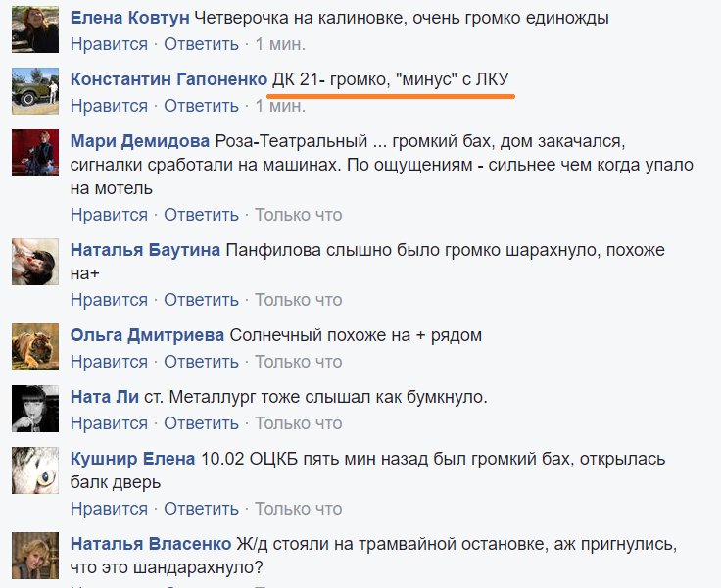This screenshot has width=721, height=588.
Task: Click Наталья Власенко's name link
Action: click(x=151, y=544)
